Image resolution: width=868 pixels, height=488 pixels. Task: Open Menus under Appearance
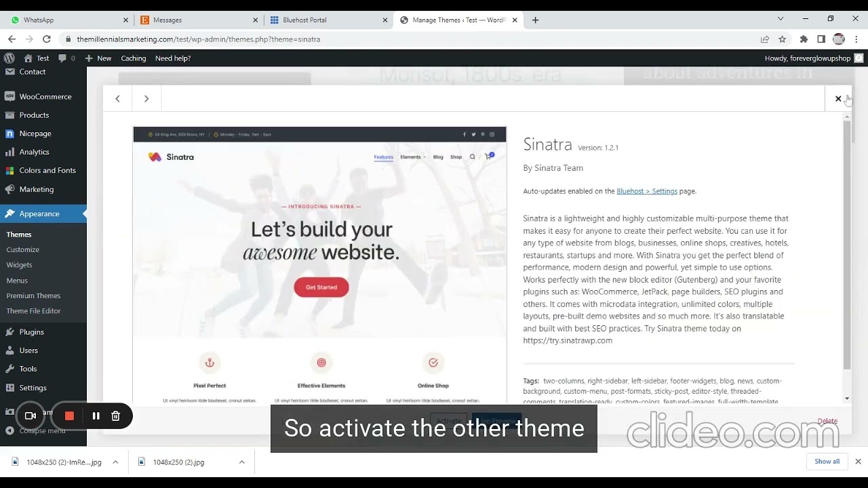[17, 281]
